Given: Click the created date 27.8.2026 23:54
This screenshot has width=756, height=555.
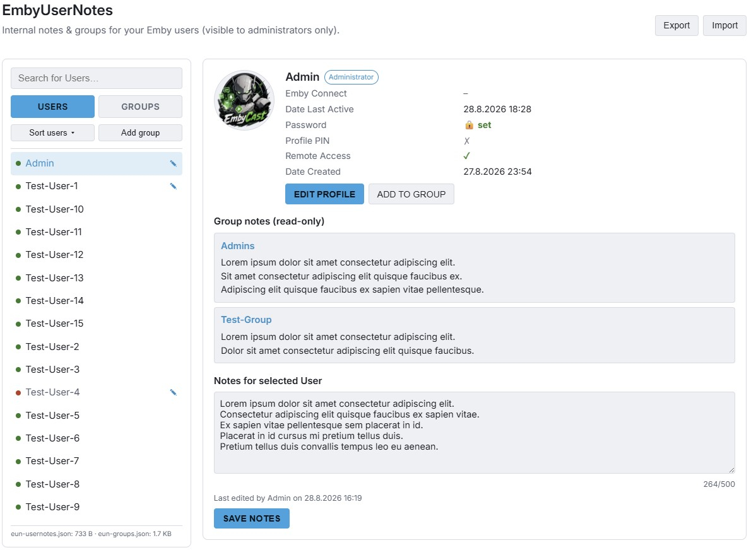Looking at the screenshot, I should point(497,172).
